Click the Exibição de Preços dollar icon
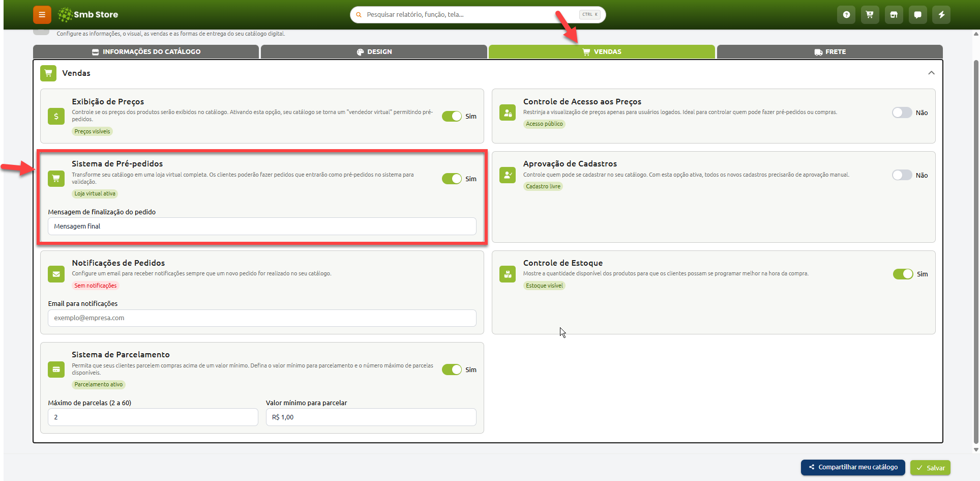Viewport: 980px width, 481px height. 56,116
